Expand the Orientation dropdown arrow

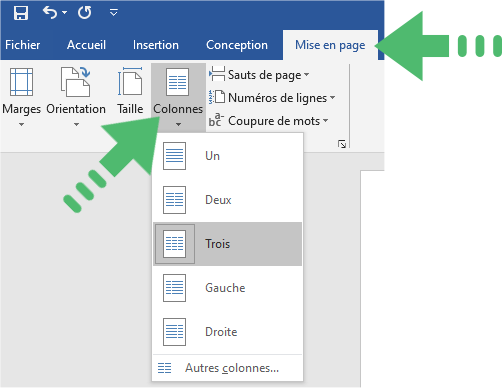[x=76, y=124]
